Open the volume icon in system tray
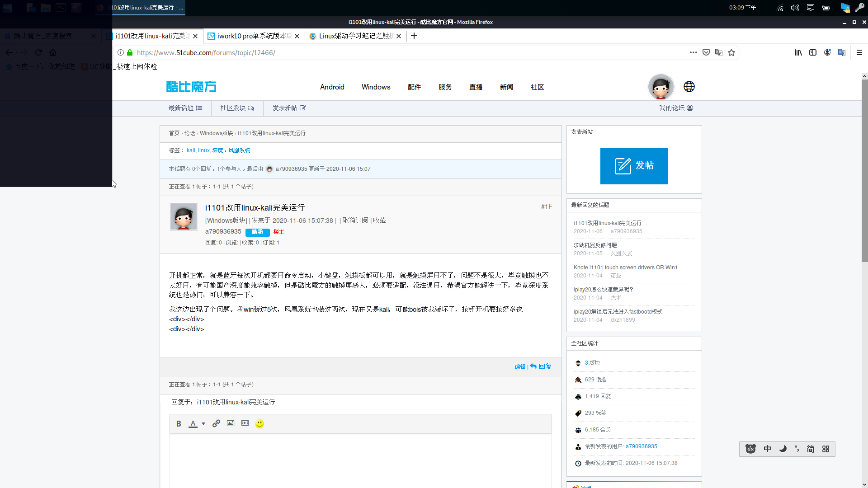Viewport: 868px width, 488px height. point(795,8)
